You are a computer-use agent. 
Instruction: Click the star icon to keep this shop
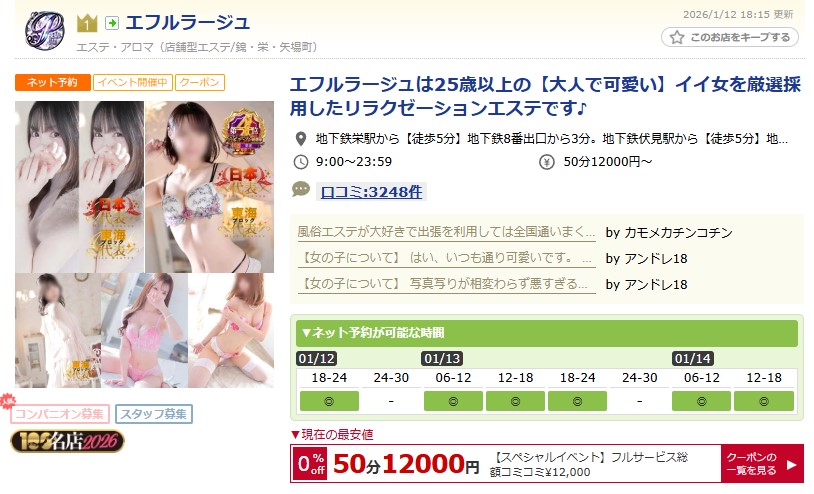click(x=676, y=37)
